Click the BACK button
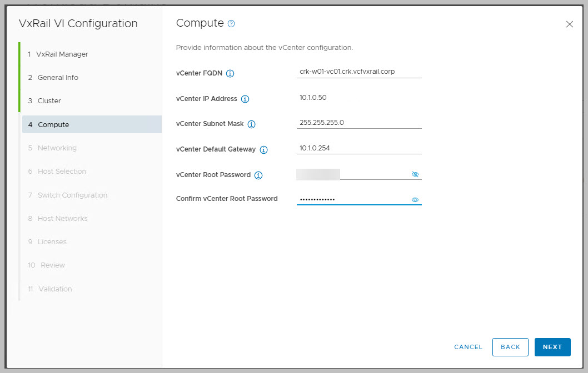This screenshot has height=373, width=588. click(510, 347)
